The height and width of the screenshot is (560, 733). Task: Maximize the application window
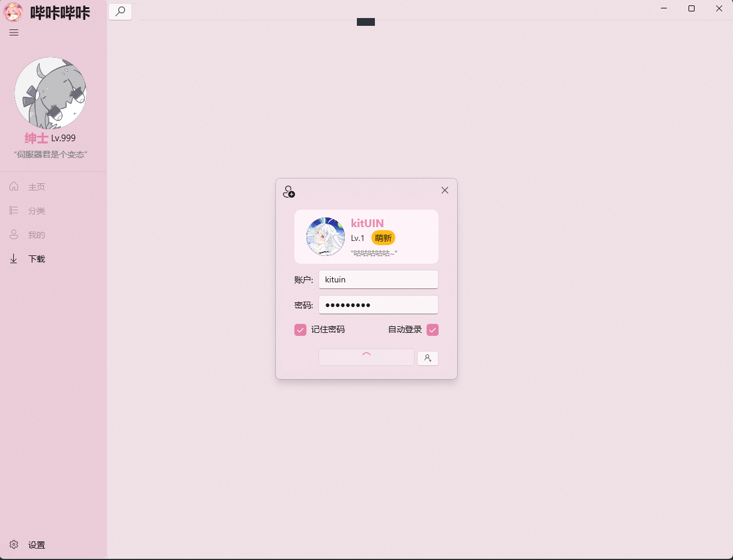(692, 8)
